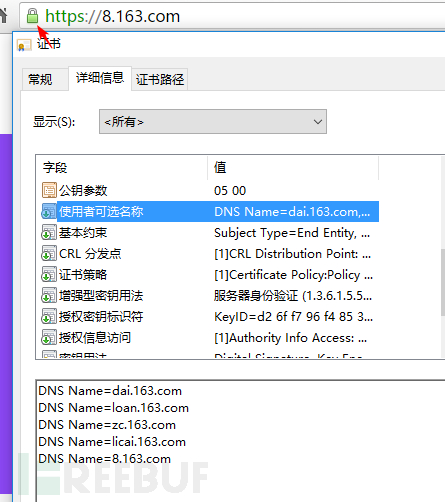Click the 字段 column header
The height and width of the screenshot is (502, 445).
pos(122,167)
